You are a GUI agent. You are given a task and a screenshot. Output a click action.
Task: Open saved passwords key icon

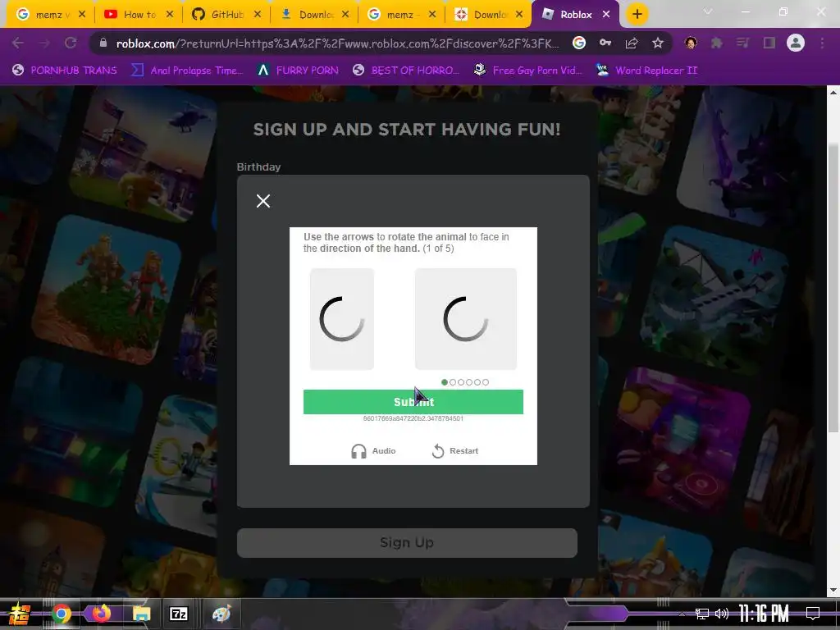(605, 43)
